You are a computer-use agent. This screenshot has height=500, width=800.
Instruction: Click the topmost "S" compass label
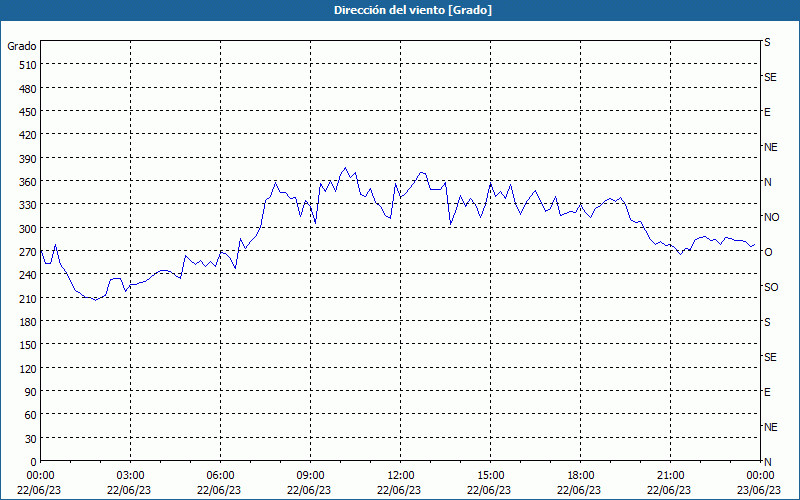(767, 43)
